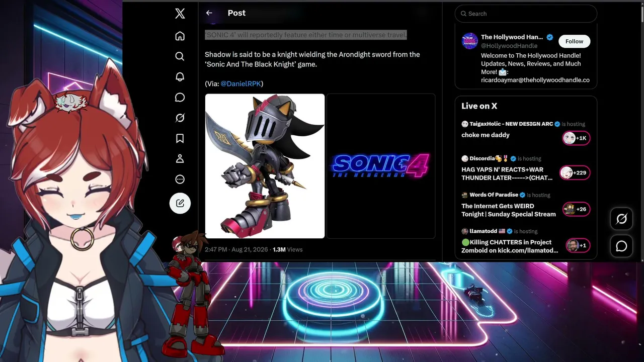644x362 pixels.
Task: Click the 2:47 PM · Aug 21, 2026 timestamp
Action: coord(236,249)
